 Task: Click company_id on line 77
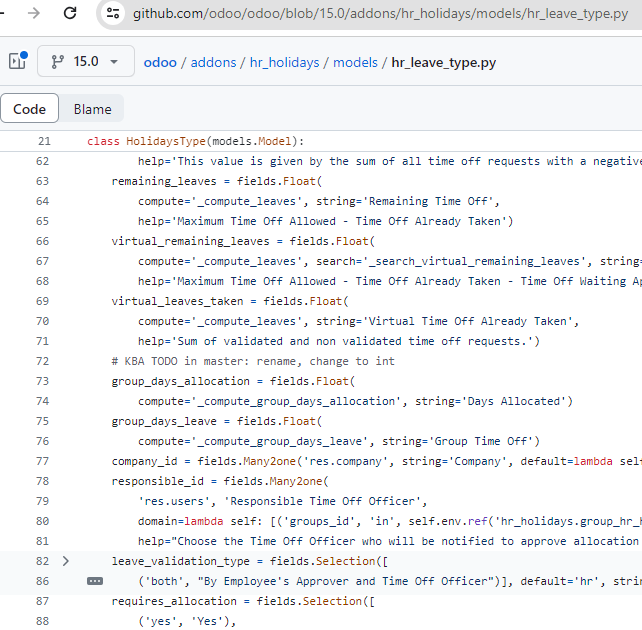[145, 461]
